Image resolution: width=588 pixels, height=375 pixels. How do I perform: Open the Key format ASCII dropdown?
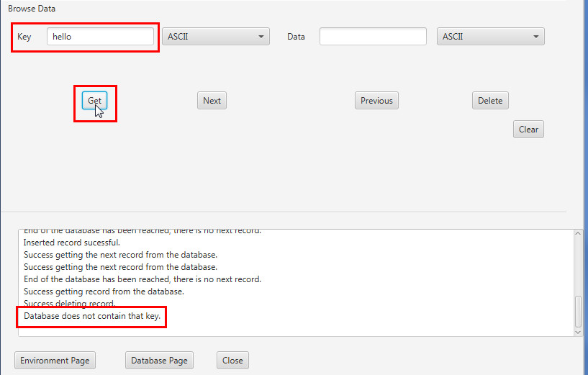pos(216,37)
